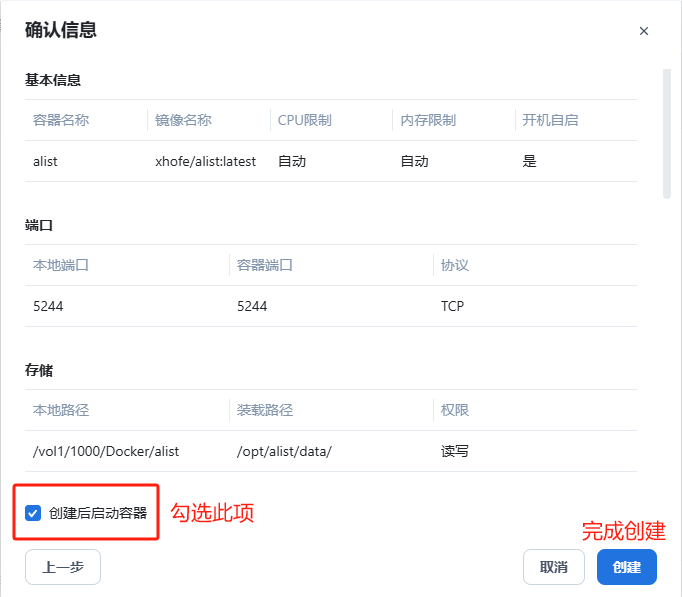The image size is (682, 597).
Task: Click the path /vol1/1000/Docker/alist
Action: click(106, 452)
